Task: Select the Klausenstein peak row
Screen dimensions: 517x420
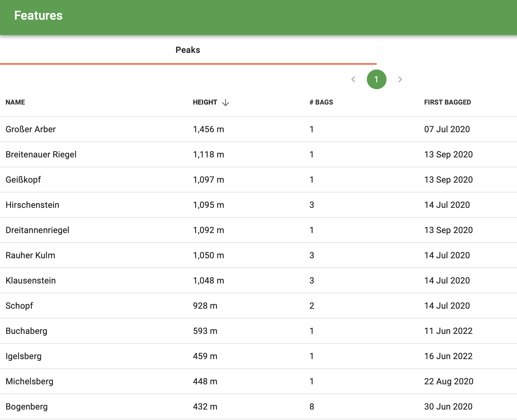Action: point(30,280)
